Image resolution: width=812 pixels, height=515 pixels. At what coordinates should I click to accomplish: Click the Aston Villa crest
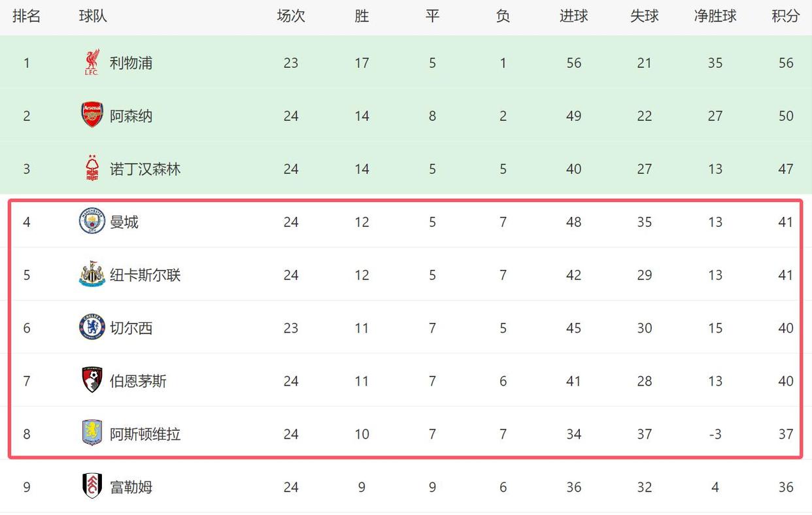click(92, 433)
